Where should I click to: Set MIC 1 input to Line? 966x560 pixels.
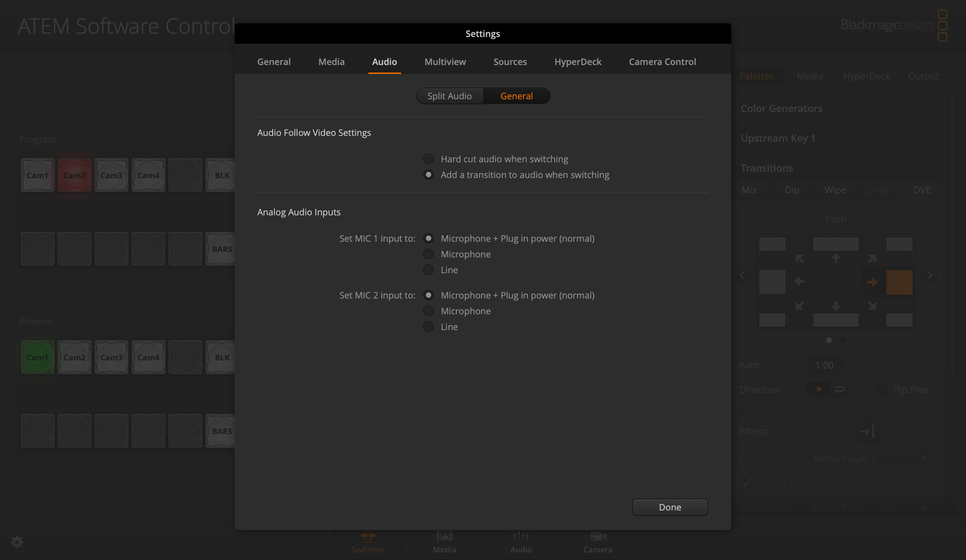point(428,270)
